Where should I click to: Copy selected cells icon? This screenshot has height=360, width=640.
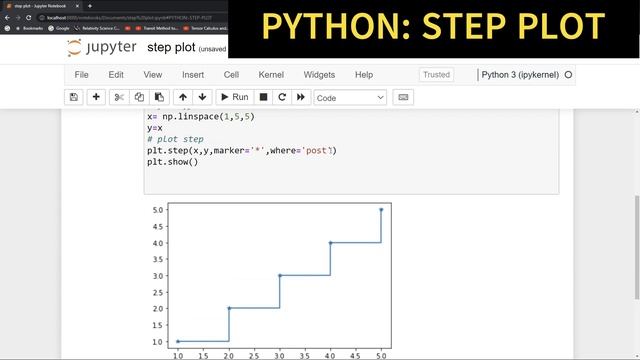pyautogui.click(x=139, y=97)
